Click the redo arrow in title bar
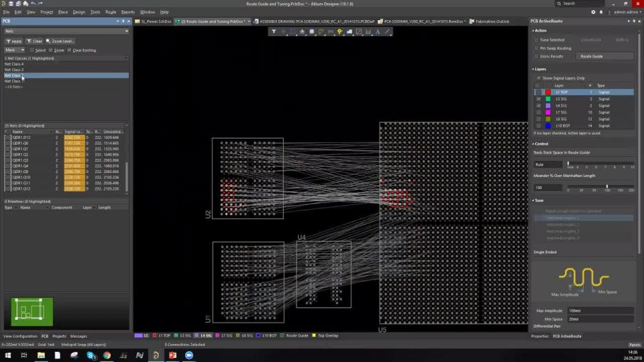Image resolution: width=644 pixels, height=362 pixels. [x=40, y=4]
